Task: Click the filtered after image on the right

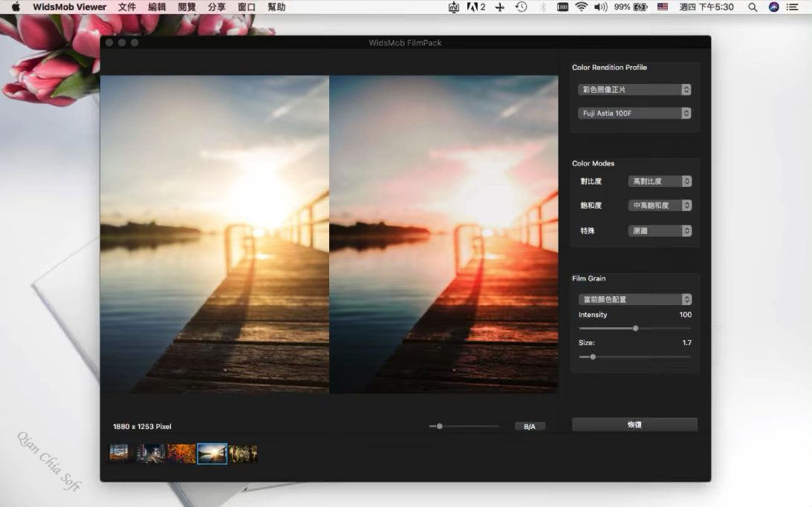Action: coord(444,235)
